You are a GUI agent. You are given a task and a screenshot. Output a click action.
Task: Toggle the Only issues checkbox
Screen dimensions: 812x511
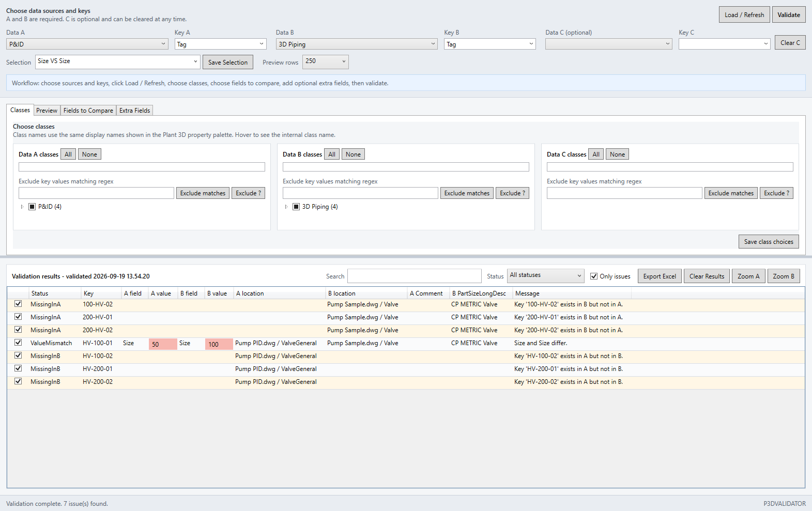(594, 276)
